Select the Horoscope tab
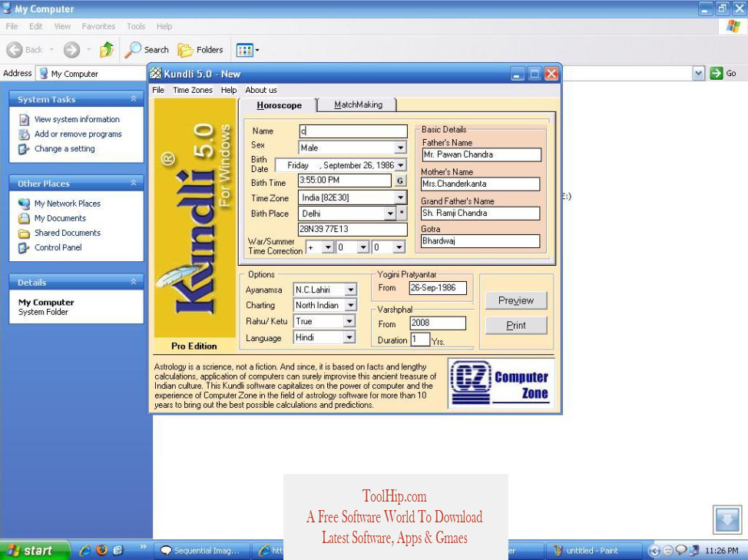The height and width of the screenshot is (560, 748). point(279,105)
